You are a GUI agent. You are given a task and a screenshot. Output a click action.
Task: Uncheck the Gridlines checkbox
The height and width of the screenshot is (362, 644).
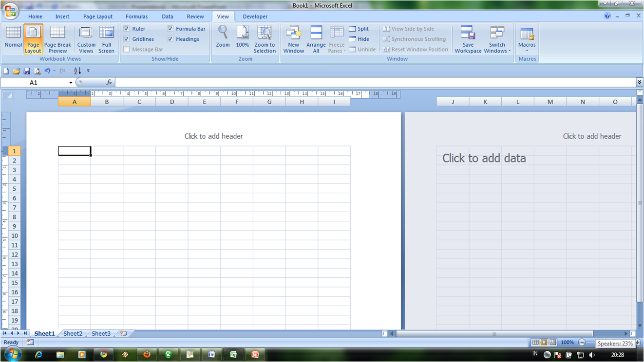pos(127,39)
